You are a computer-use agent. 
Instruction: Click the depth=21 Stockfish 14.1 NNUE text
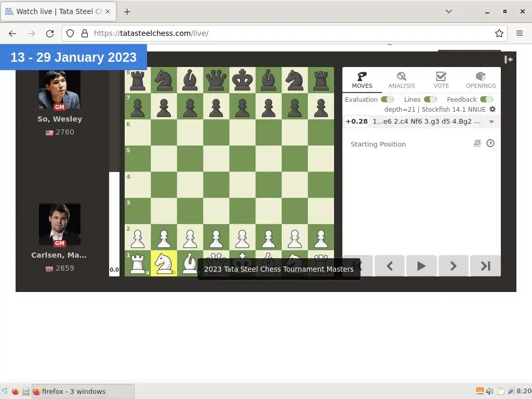(x=435, y=109)
